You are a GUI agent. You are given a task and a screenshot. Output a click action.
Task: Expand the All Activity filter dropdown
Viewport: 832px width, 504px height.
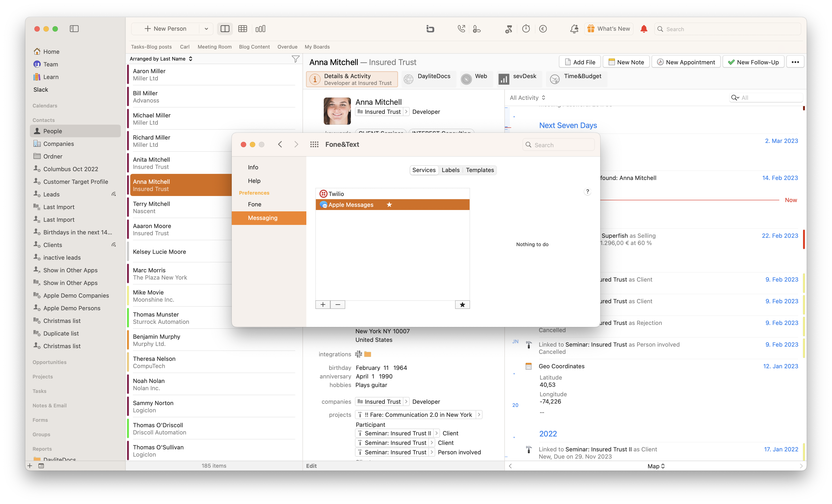(527, 98)
